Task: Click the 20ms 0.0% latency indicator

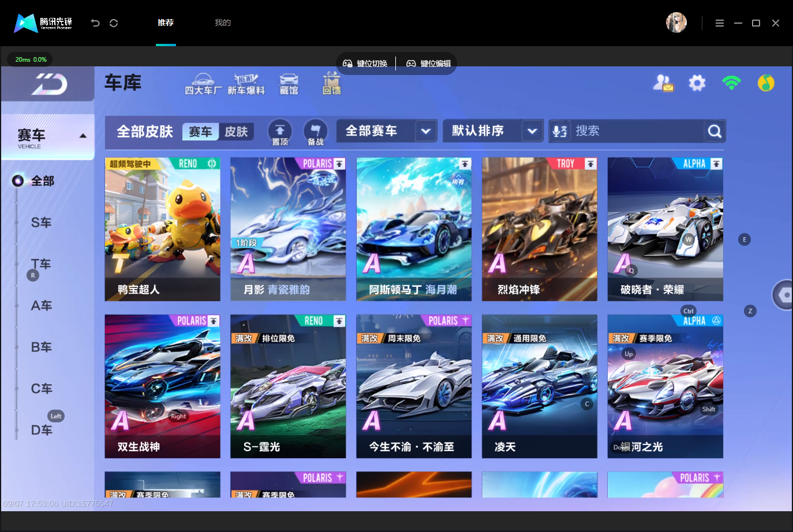Action: [x=30, y=59]
